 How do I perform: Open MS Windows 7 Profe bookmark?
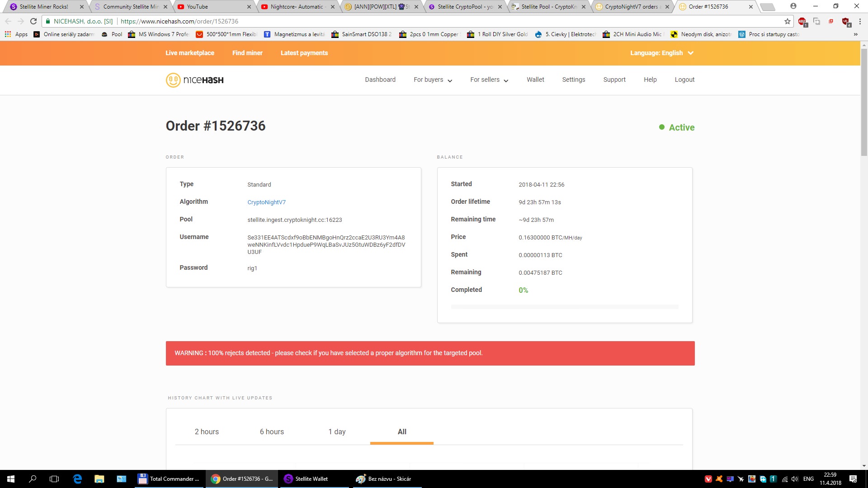[159, 34]
